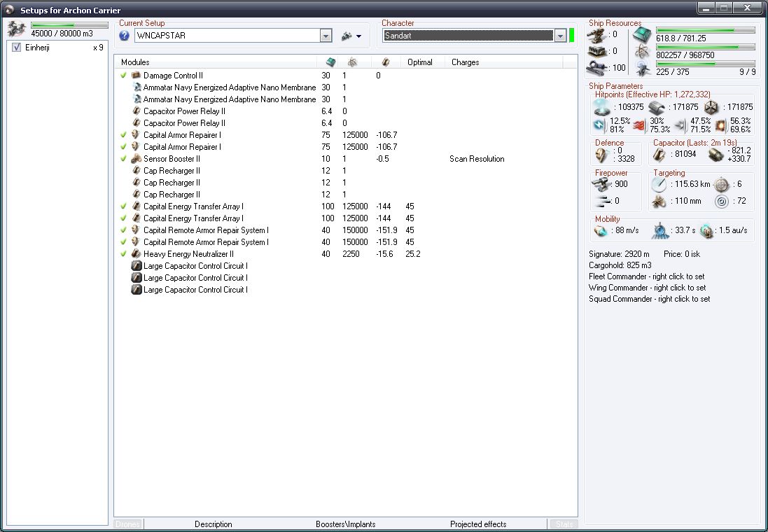The width and height of the screenshot is (768, 532).
Task: Click the blue help question mark icon
Action: (125, 35)
